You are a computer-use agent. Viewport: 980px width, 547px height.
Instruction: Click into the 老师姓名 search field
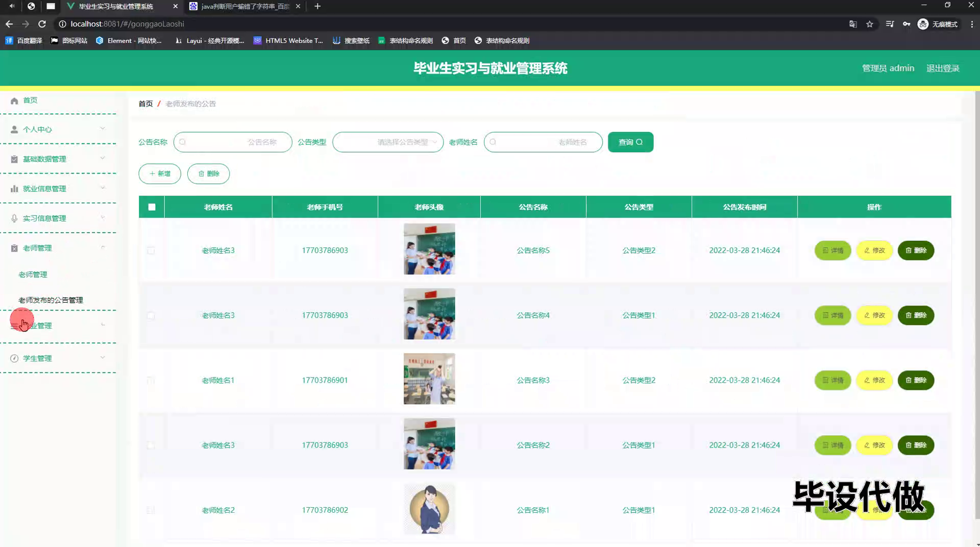point(543,142)
